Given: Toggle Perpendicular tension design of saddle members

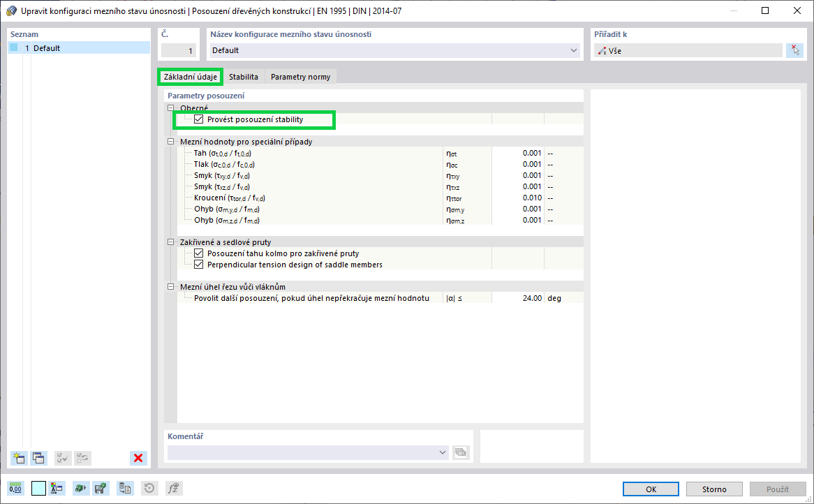Looking at the screenshot, I should (x=198, y=265).
